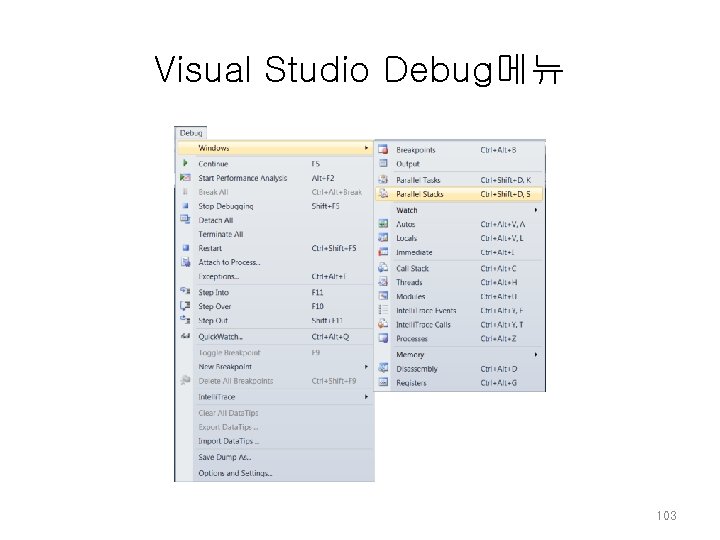Choose Import DataTips ... entry
Viewport: 720px width, 540px height.
click(x=229, y=441)
